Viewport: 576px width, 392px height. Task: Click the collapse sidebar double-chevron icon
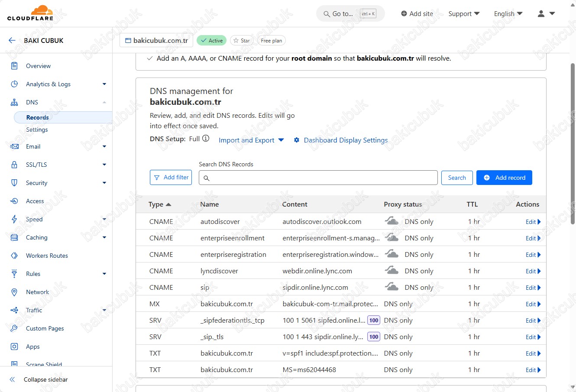13,379
